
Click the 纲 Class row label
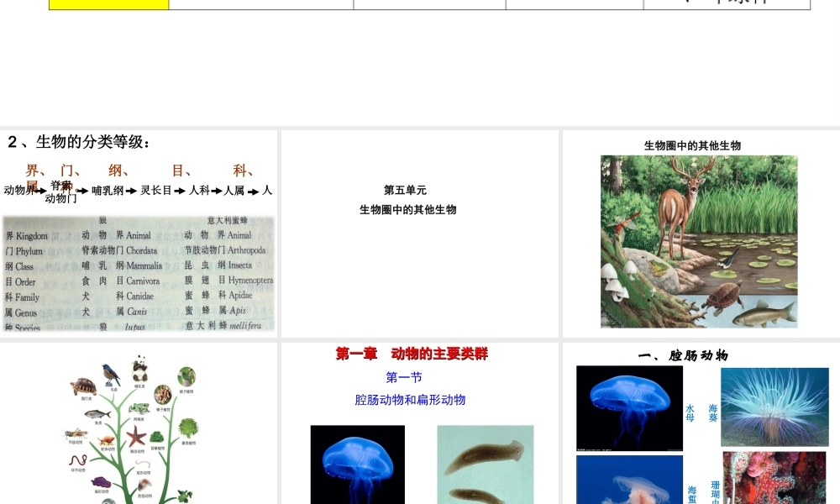tap(19, 267)
